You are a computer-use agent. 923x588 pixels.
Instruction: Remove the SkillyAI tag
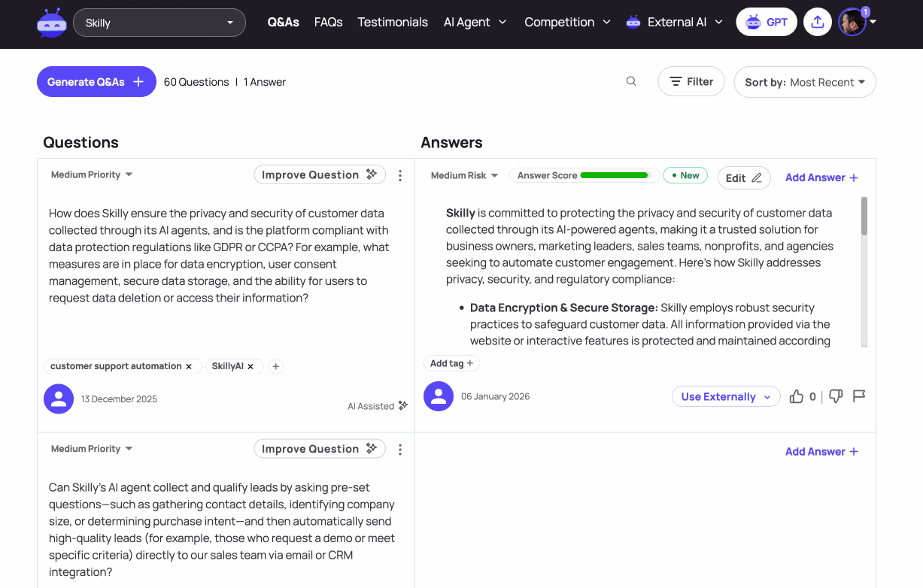(x=250, y=366)
